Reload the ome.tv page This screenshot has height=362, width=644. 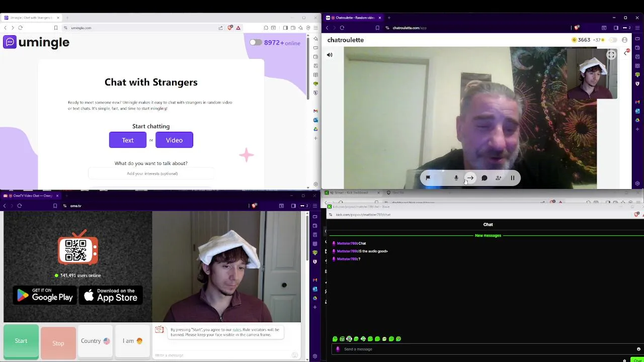pyautogui.click(x=20, y=206)
